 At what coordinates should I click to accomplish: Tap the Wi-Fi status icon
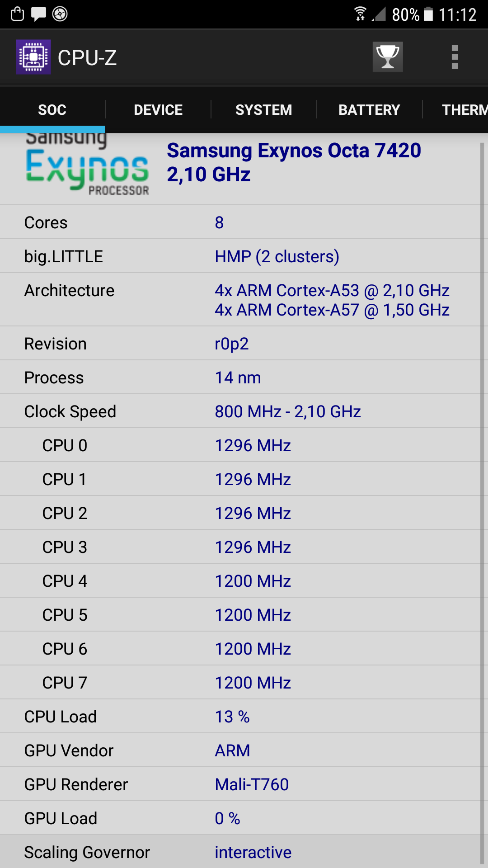click(360, 14)
